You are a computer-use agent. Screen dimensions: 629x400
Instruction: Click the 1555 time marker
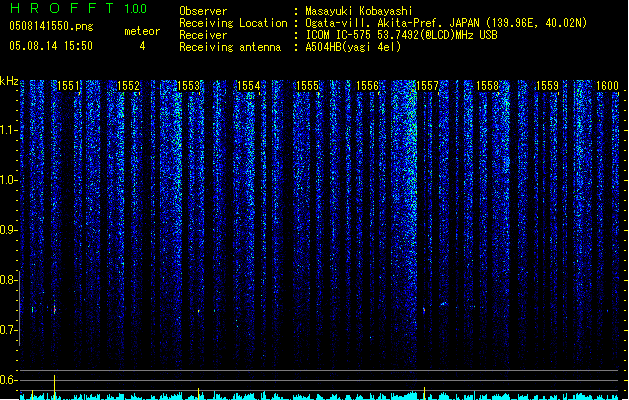pos(307,86)
